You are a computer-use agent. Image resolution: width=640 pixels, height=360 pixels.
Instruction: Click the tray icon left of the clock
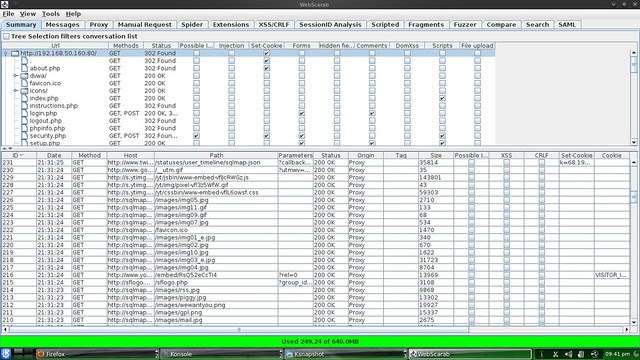click(x=594, y=354)
